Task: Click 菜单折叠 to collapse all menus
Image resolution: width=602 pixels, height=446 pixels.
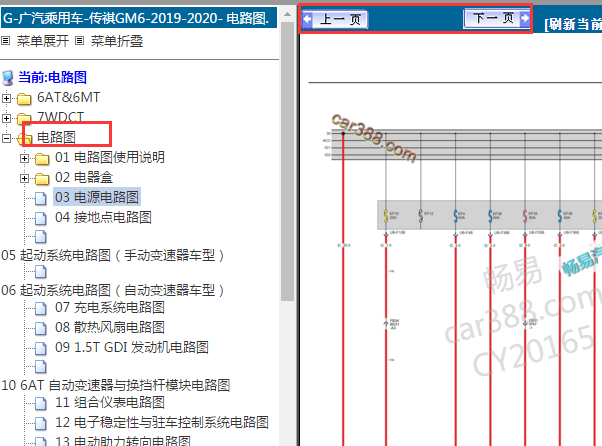Action: (117, 41)
